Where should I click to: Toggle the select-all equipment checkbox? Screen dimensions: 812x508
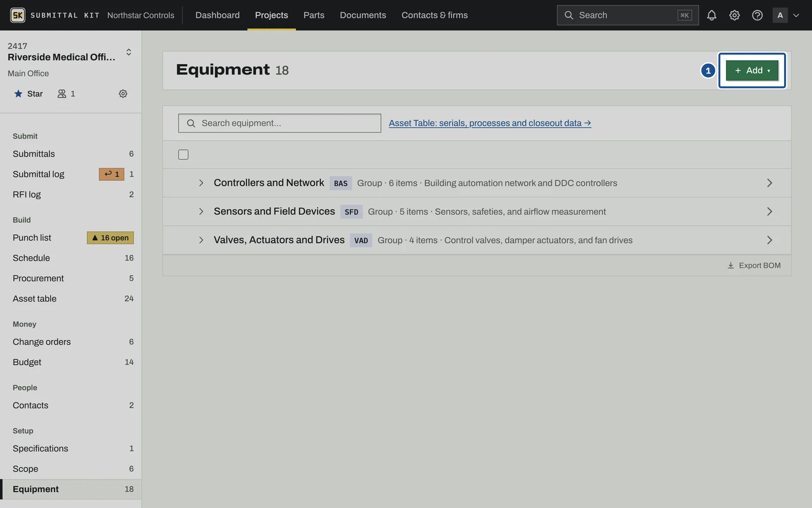click(183, 154)
